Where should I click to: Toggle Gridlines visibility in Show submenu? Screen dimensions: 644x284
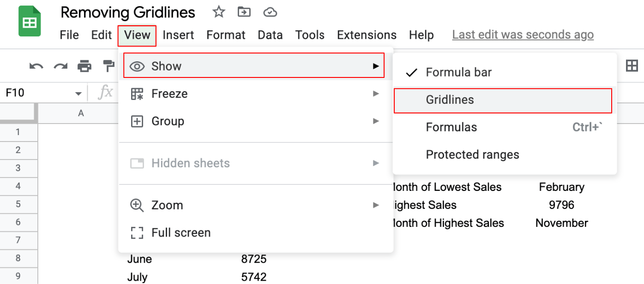pyautogui.click(x=503, y=100)
